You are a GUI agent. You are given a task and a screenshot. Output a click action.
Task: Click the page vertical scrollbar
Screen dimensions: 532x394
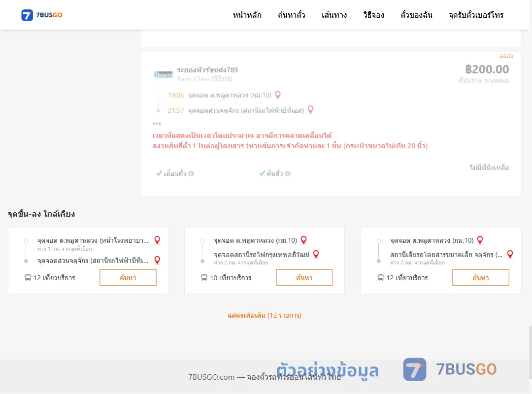531,351
